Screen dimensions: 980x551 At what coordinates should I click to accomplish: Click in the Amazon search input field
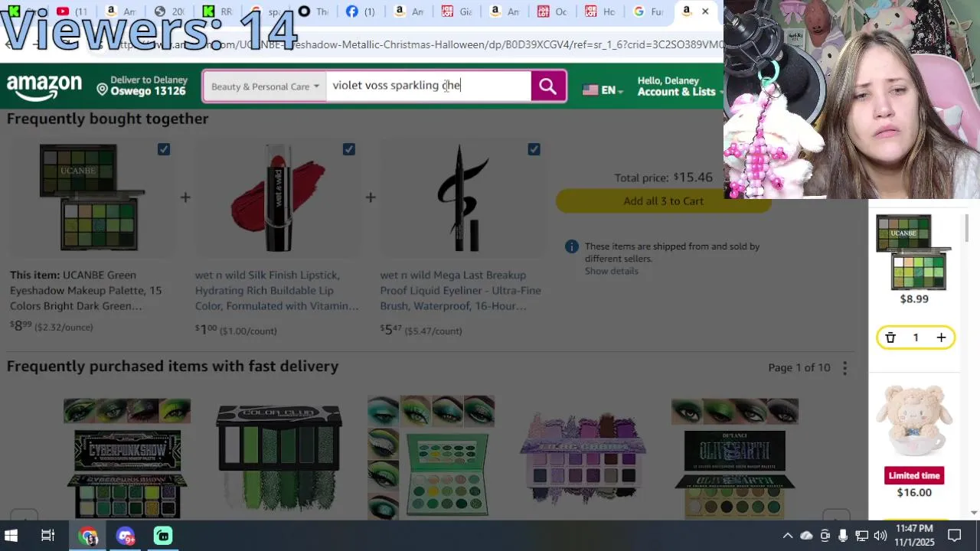point(428,86)
